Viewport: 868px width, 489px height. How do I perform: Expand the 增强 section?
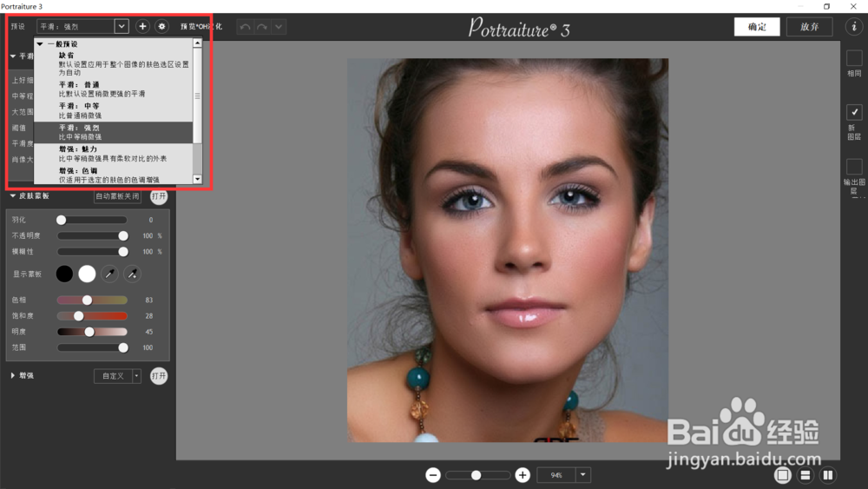pyautogui.click(x=13, y=375)
